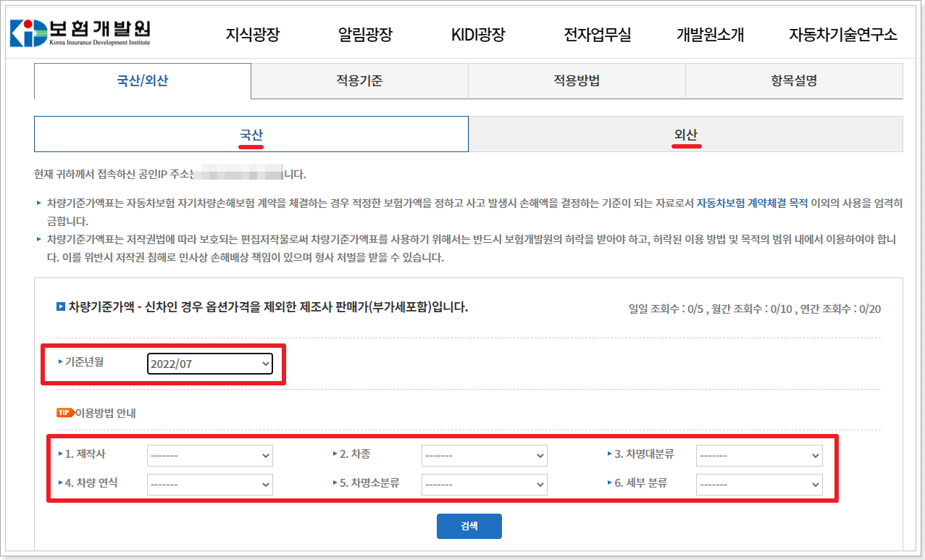
Task: Switch to the 외산 imported tab
Action: click(685, 135)
